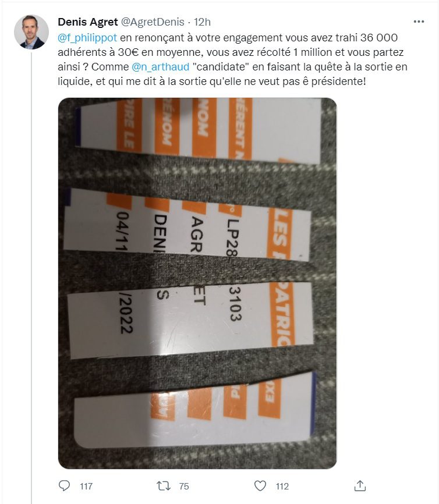Screen dimensions: 439x504
Task: View the 112 likes count
Action: coord(282,486)
